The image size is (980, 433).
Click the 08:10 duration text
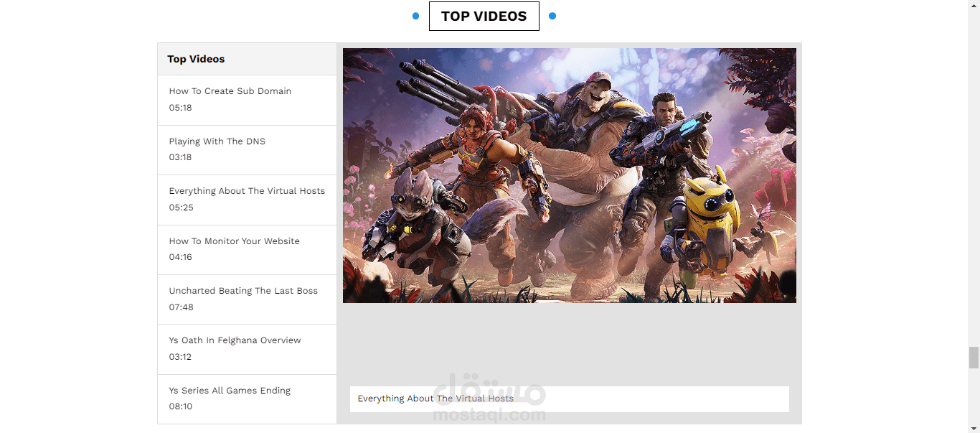[x=181, y=406]
